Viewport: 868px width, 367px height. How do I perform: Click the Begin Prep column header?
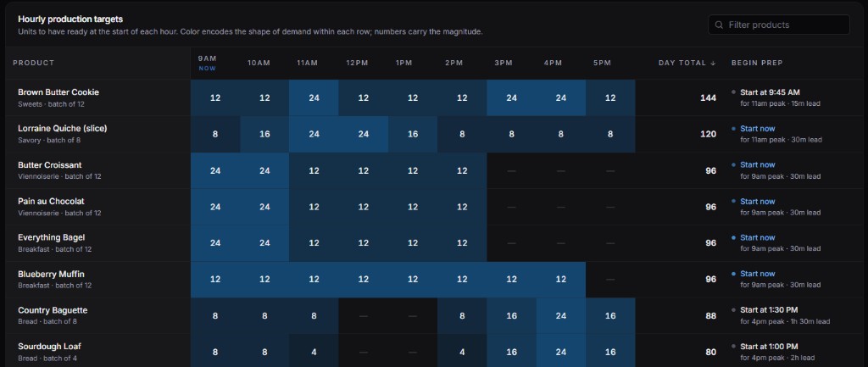click(x=757, y=63)
